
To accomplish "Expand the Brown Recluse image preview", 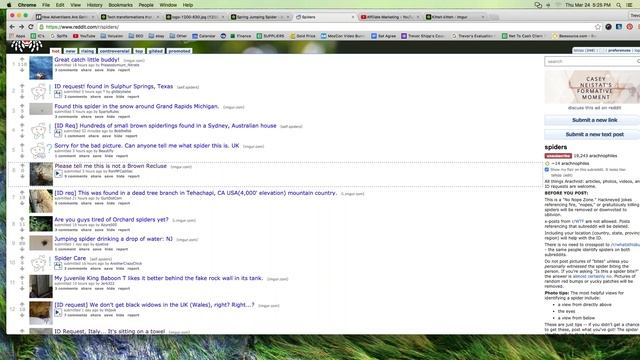I will click(58, 173).
